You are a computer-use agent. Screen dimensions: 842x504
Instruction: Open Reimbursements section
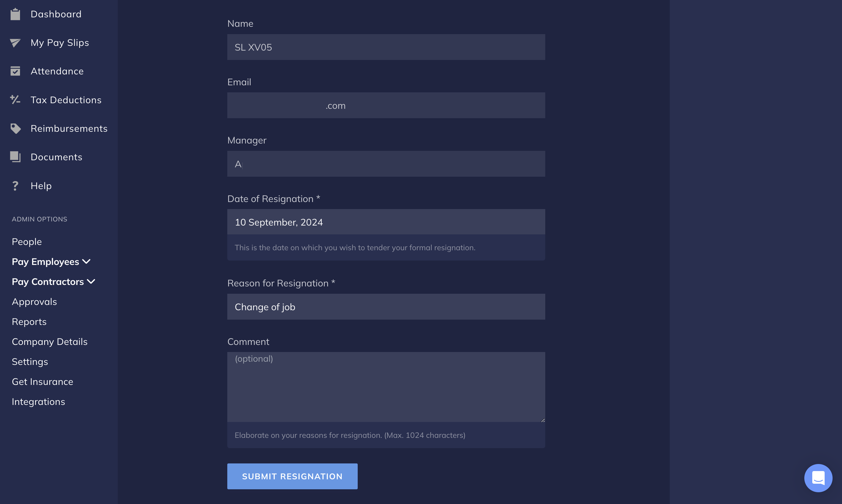(x=69, y=128)
